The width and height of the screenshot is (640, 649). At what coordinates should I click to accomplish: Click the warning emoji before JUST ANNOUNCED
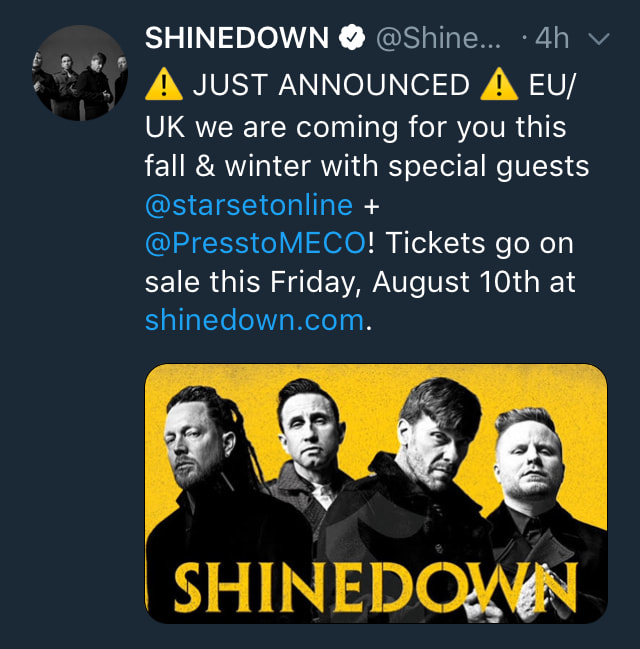click(163, 86)
